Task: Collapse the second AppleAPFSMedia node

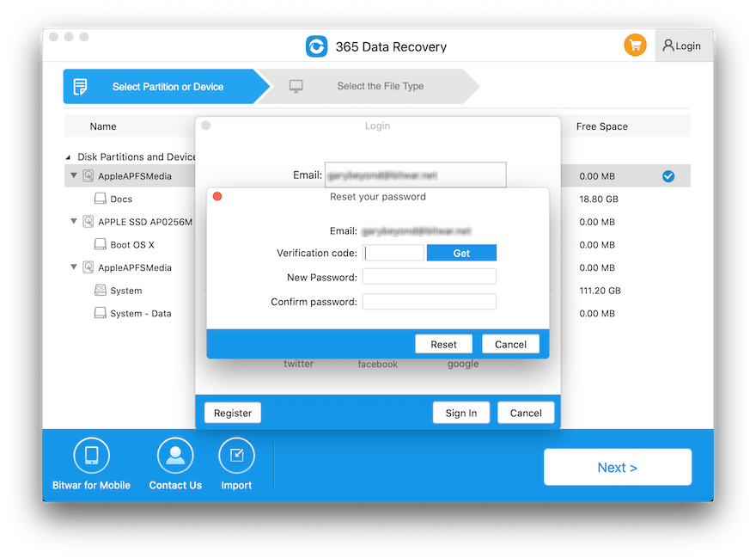Action: [74, 267]
